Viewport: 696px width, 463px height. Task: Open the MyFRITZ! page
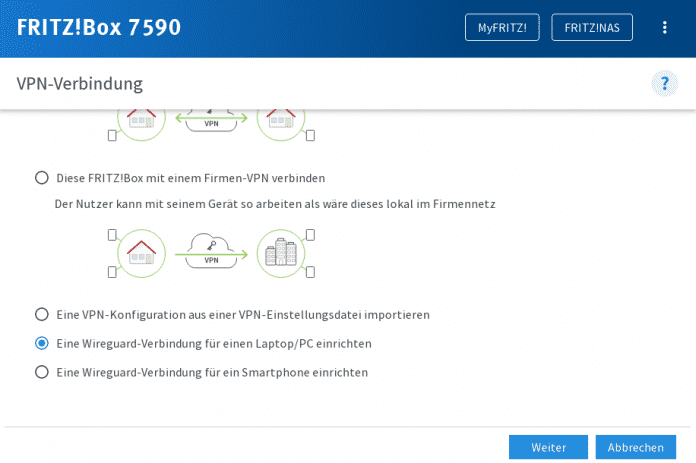pyautogui.click(x=502, y=27)
